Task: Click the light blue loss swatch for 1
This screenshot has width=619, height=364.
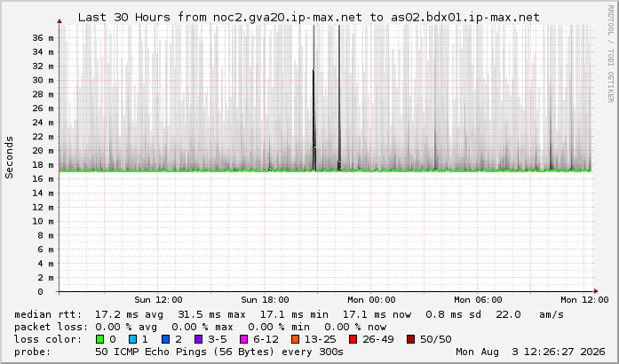Action: [x=132, y=339]
